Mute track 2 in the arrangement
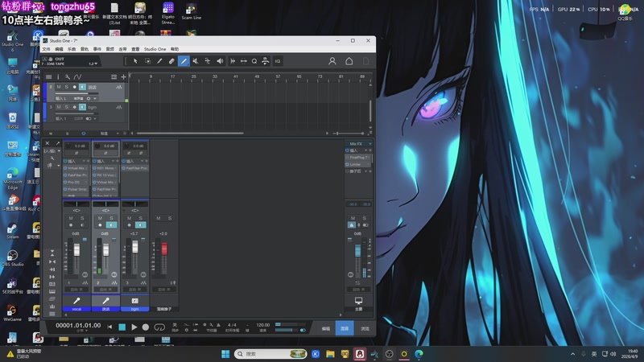 click(58, 87)
